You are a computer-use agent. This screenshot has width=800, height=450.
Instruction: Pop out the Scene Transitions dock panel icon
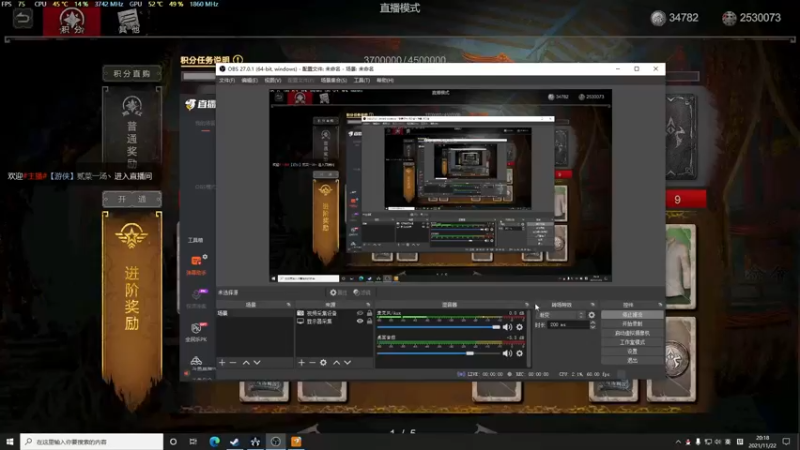click(592, 305)
